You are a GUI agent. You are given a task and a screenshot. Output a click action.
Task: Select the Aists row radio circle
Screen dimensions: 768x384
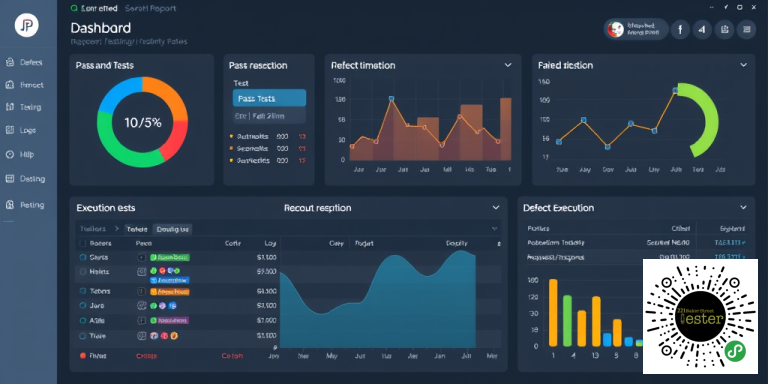82,320
